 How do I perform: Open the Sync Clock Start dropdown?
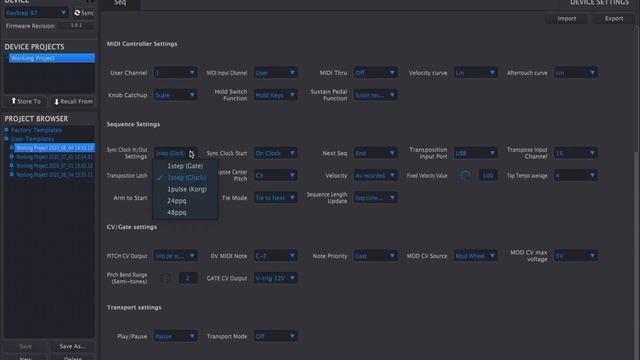[x=275, y=153]
